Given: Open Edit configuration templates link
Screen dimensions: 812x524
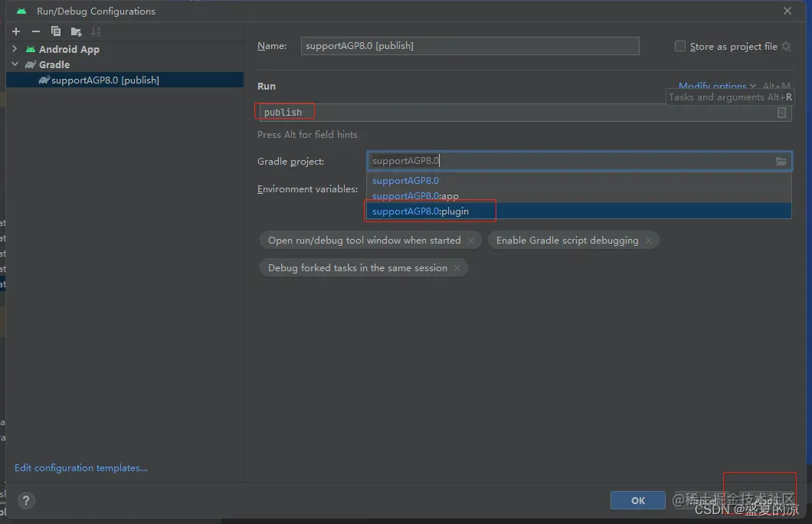Looking at the screenshot, I should click(x=80, y=467).
